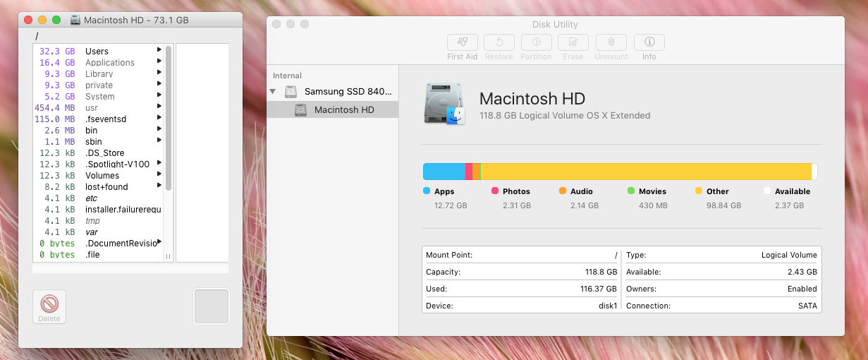Click the empty preview well beside Delete
Screen dimensions: 868x360
click(x=212, y=306)
